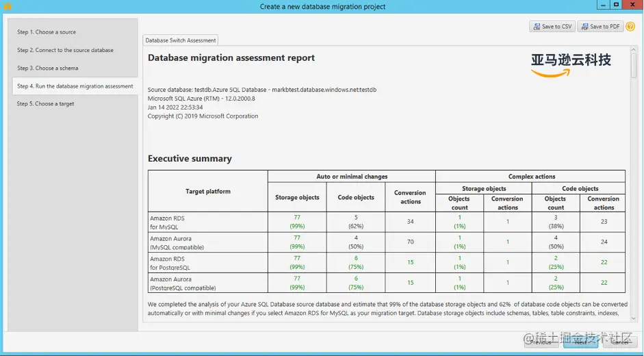Viewport: 644px width, 356px height.
Task: Click complex conversion actions value 23
Action: (x=604, y=222)
